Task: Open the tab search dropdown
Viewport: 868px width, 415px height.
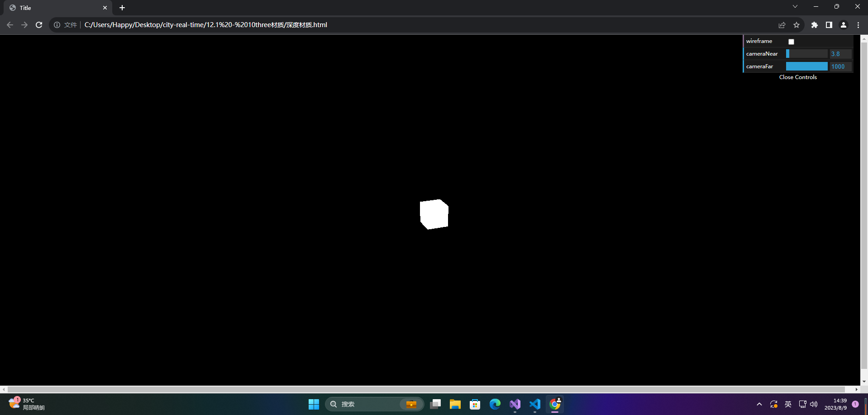Action: [x=795, y=7]
